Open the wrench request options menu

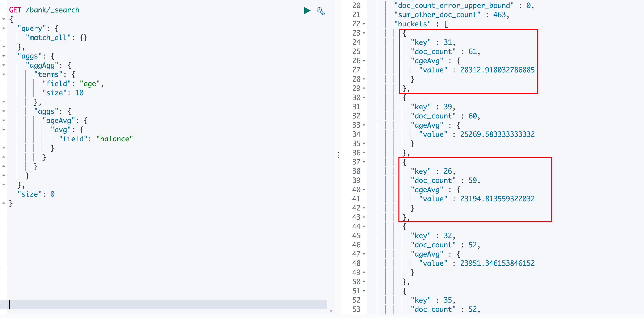321,11
